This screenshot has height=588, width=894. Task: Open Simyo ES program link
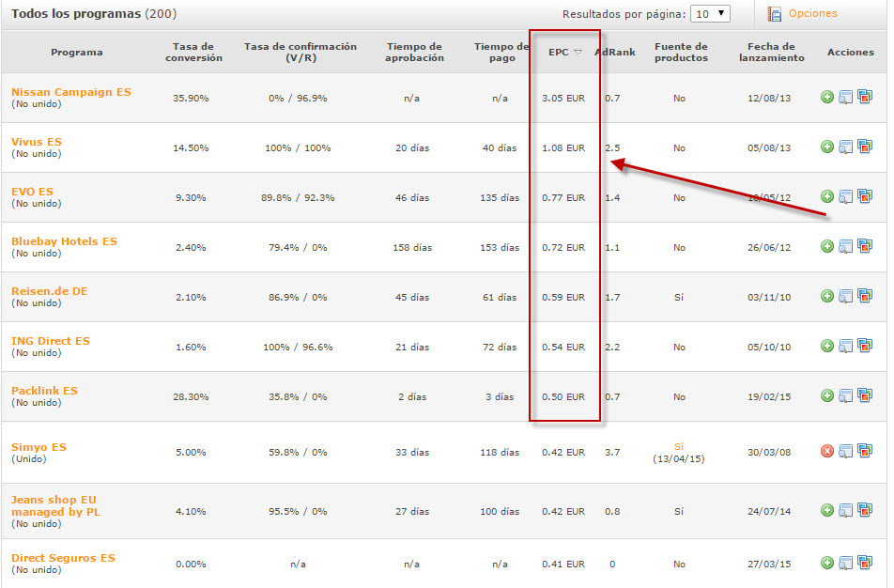[39, 446]
